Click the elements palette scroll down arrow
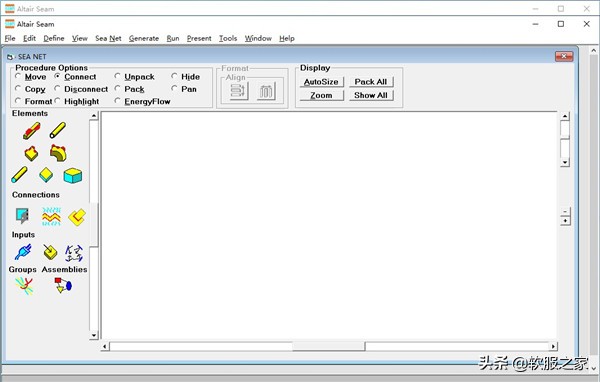Viewport: 600px width, 382px height. pyautogui.click(x=94, y=335)
